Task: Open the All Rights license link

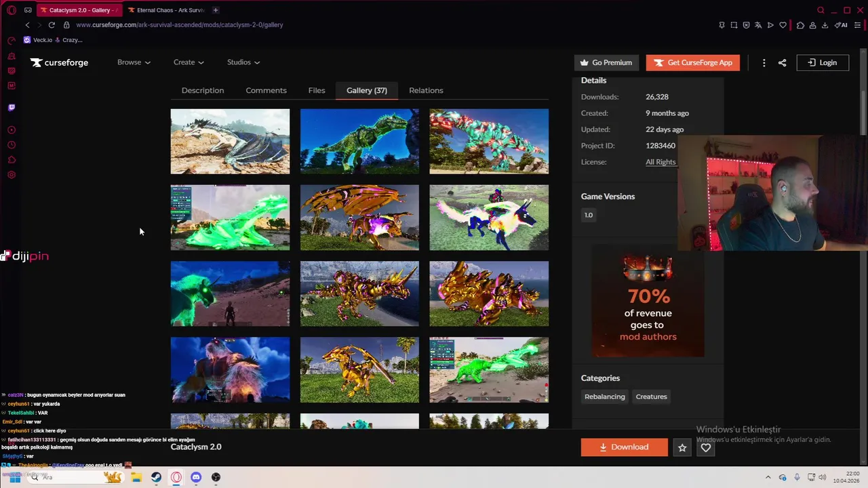Action: pos(660,162)
